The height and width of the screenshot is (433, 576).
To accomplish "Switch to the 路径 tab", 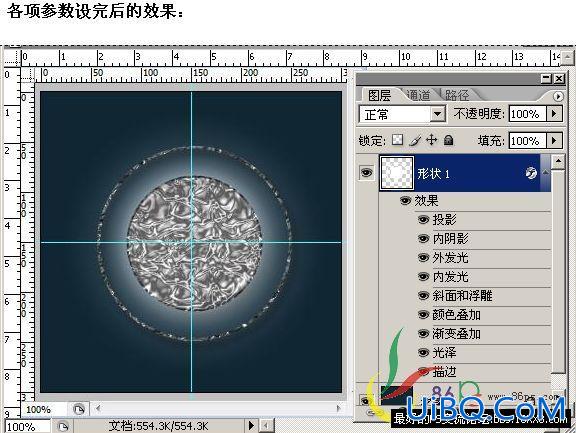I will click(457, 95).
